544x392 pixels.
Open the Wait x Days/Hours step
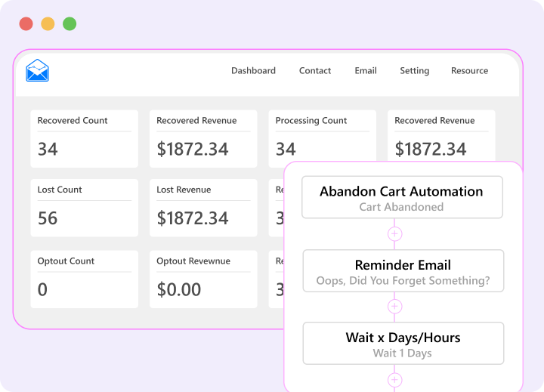click(x=403, y=344)
